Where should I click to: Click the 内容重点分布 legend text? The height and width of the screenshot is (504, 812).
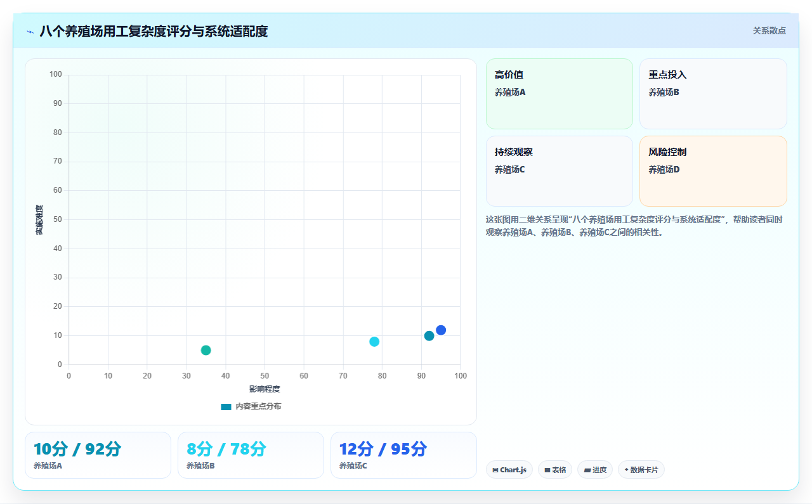coord(258,406)
